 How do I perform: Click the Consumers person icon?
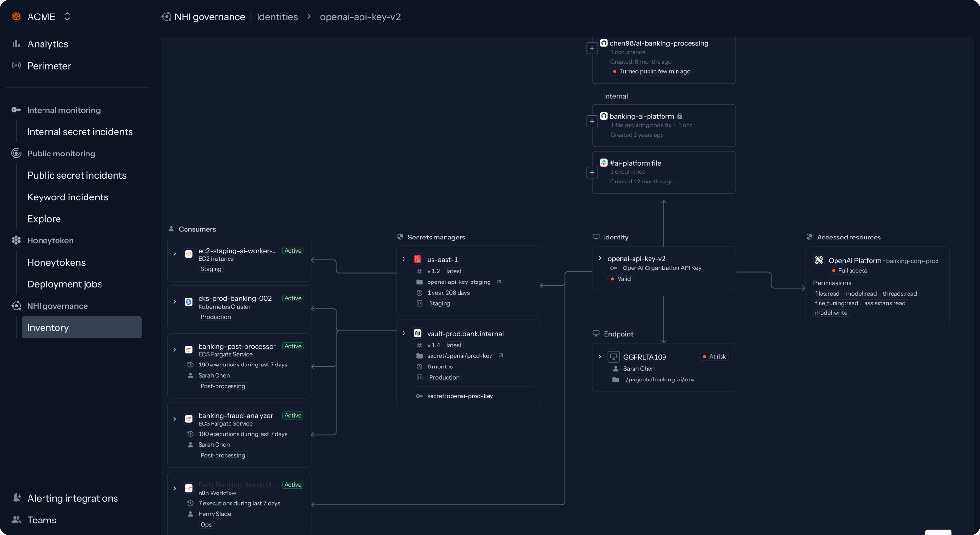click(171, 229)
